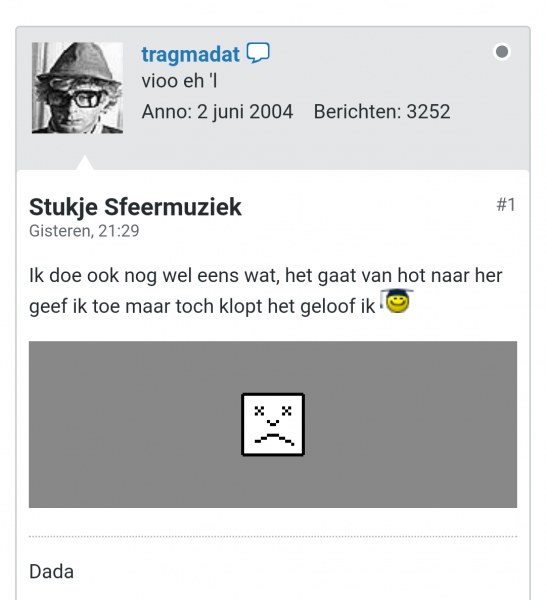Image resolution: width=546 pixels, height=600 pixels.
Task: Click the gray online status dot
Action: [x=502, y=52]
